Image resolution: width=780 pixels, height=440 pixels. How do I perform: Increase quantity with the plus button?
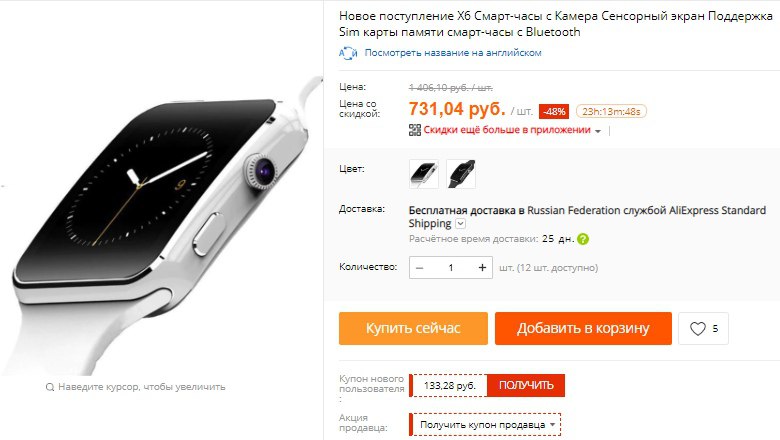[482, 267]
